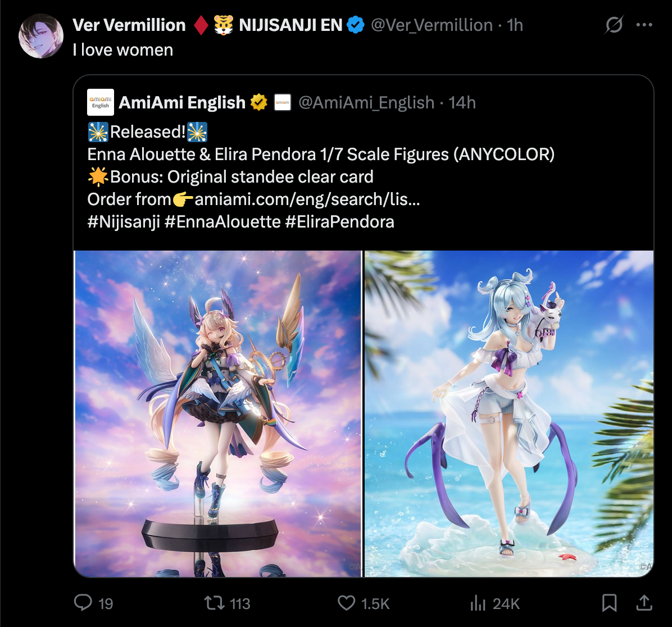
Task: Open Ver Vermillion's profile avatar
Action: [x=41, y=36]
